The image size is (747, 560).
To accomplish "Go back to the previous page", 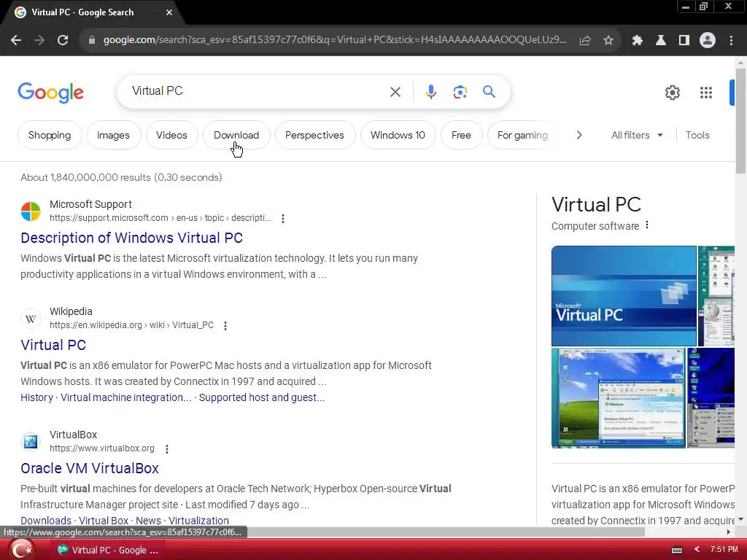I will tap(16, 41).
